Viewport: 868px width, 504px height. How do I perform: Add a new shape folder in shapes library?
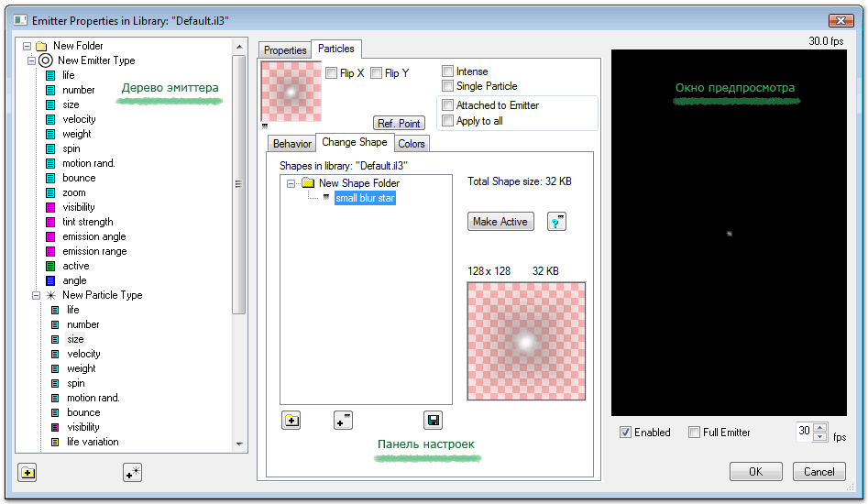(291, 421)
